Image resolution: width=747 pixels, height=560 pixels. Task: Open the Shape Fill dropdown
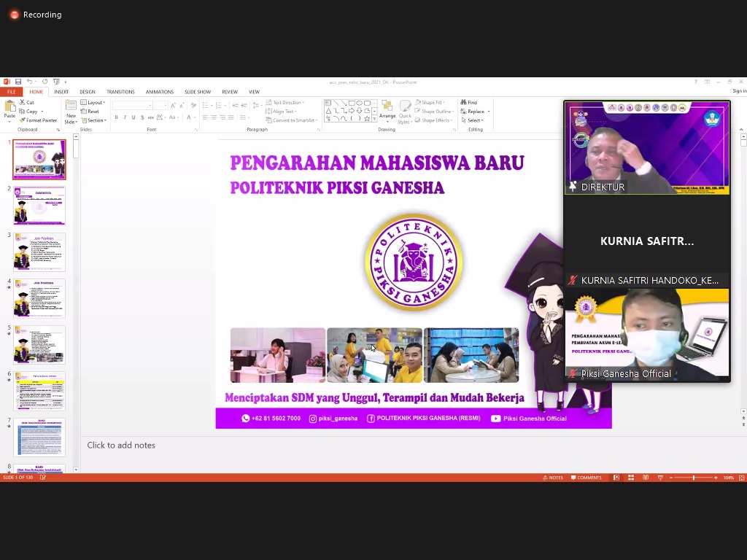click(430, 102)
